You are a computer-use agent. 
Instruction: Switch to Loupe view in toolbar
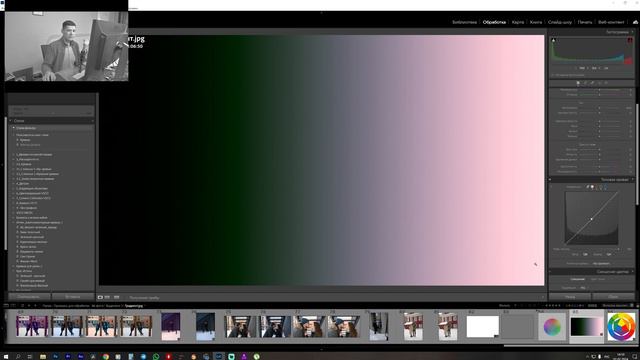click(100, 297)
